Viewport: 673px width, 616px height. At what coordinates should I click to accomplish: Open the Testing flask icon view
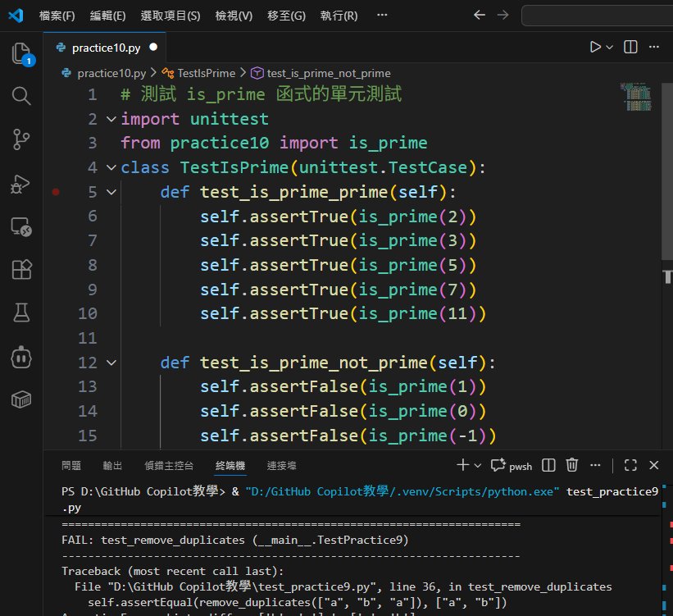click(21, 313)
